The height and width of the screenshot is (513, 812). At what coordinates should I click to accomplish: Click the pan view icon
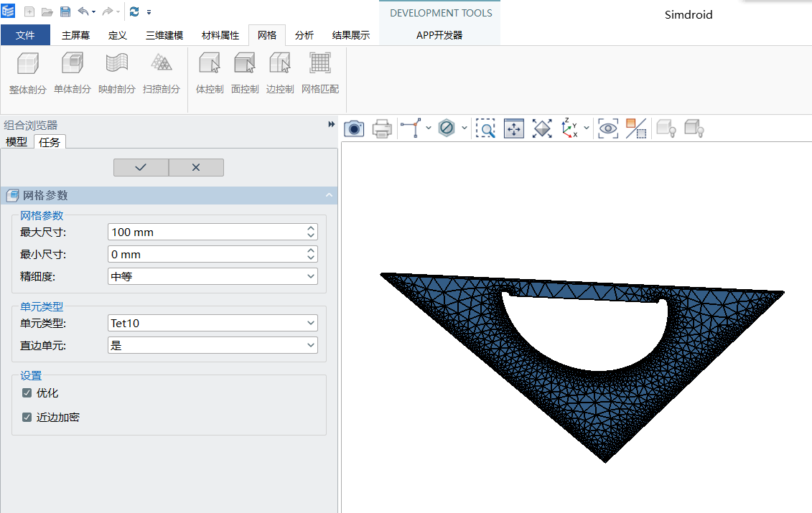(514, 128)
